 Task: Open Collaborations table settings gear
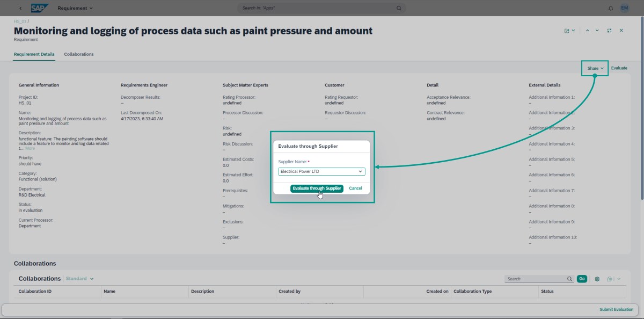pyautogui.click(x=597, y=279)
